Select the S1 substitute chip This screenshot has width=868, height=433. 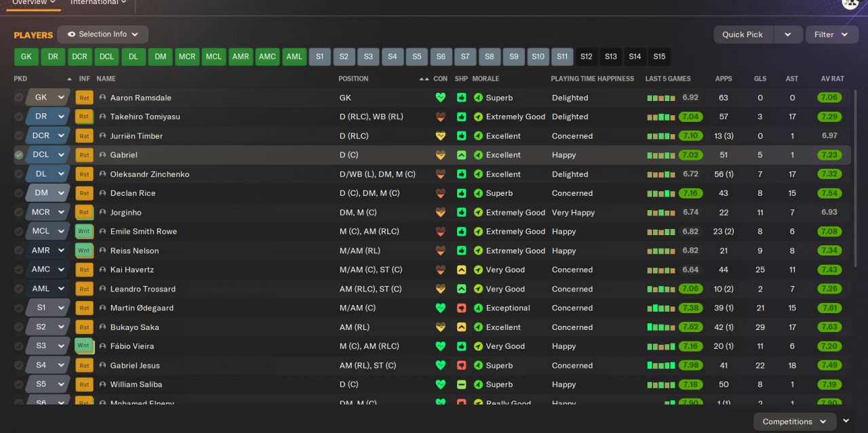point(319,57)
